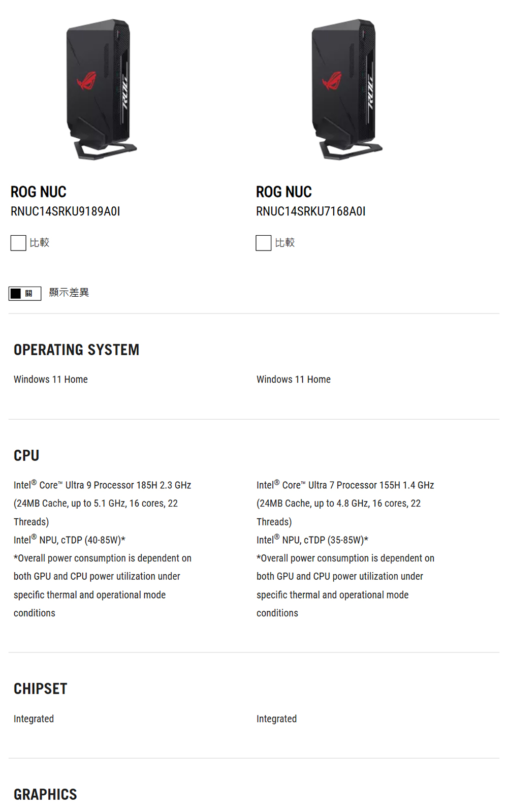Open the RNUC14SRKU7168A0I product image
This screenshot has height=812, width=508.
tap(346, 89)
